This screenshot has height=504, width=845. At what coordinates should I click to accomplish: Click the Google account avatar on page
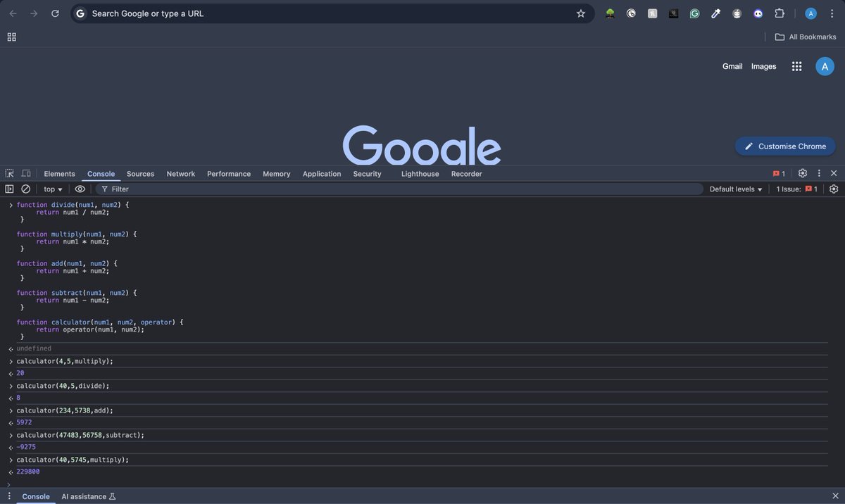(825, 66)
